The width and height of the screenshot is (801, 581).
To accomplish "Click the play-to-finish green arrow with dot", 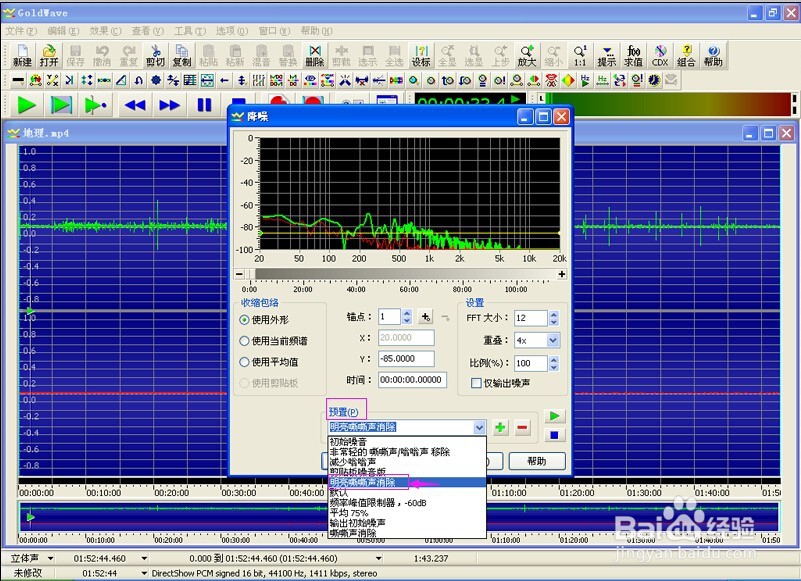I will pos(95,105).
